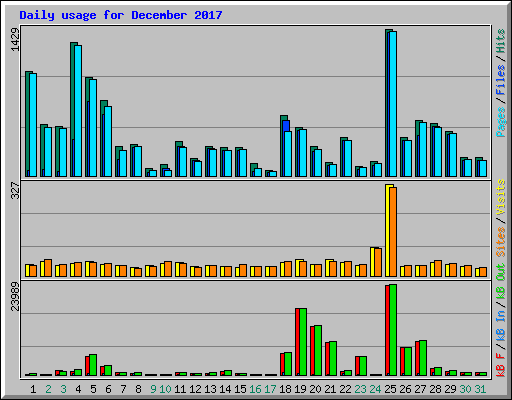512x400 pixels.
Task: Click the 'Sites' legend label
Action: tap(501, 242)
